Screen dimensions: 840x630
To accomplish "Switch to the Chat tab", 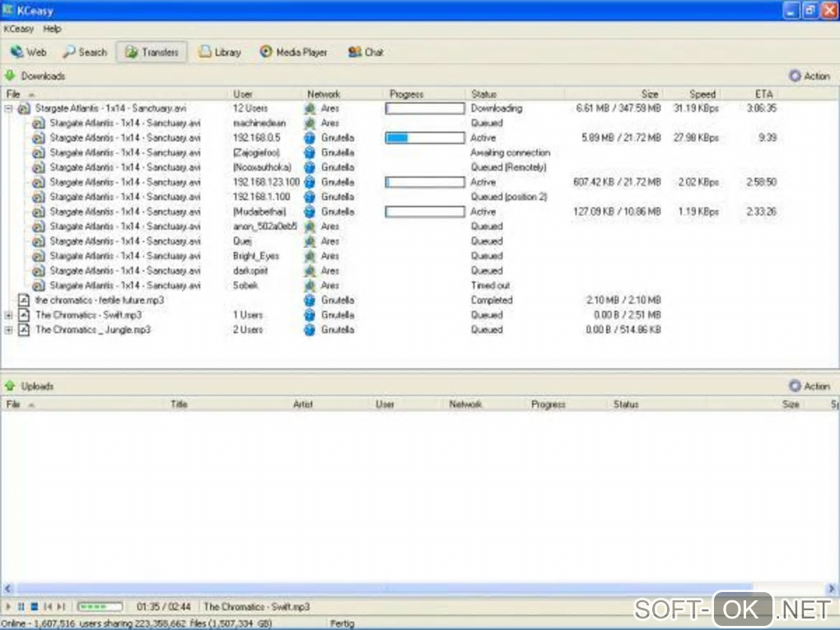I will pyautogui.click(x=366, y=52).
